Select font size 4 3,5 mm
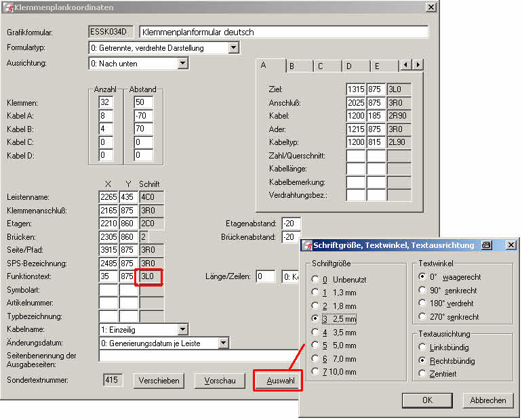Viewport: 522px width, 420px height. point(334,332)
